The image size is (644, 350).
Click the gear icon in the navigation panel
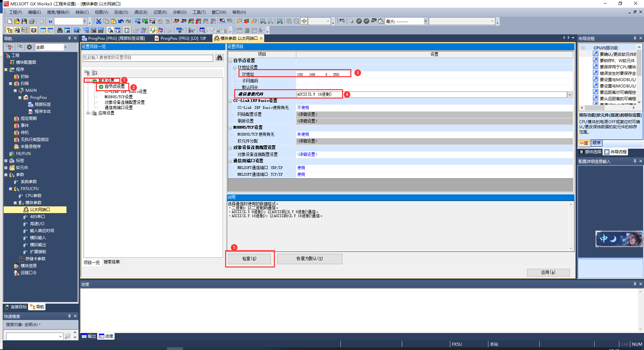click(29, 47)
